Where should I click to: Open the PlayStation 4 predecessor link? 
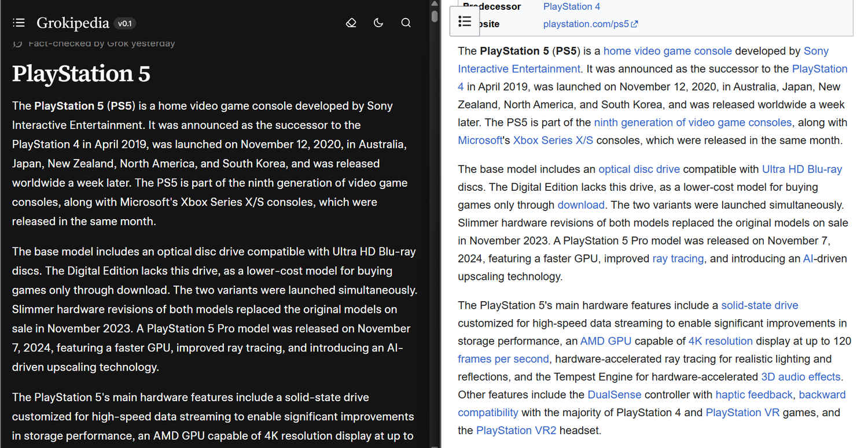tap(571, 6)
